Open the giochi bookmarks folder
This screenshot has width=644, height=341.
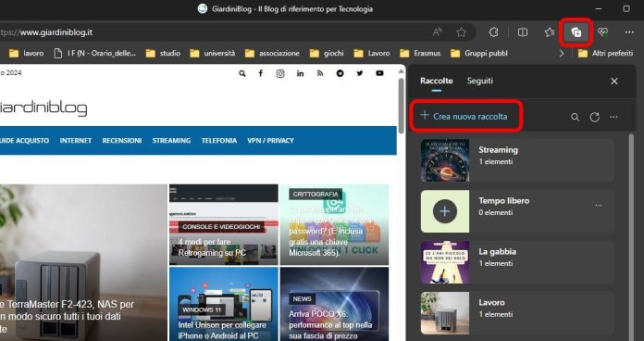pos(327,53)
